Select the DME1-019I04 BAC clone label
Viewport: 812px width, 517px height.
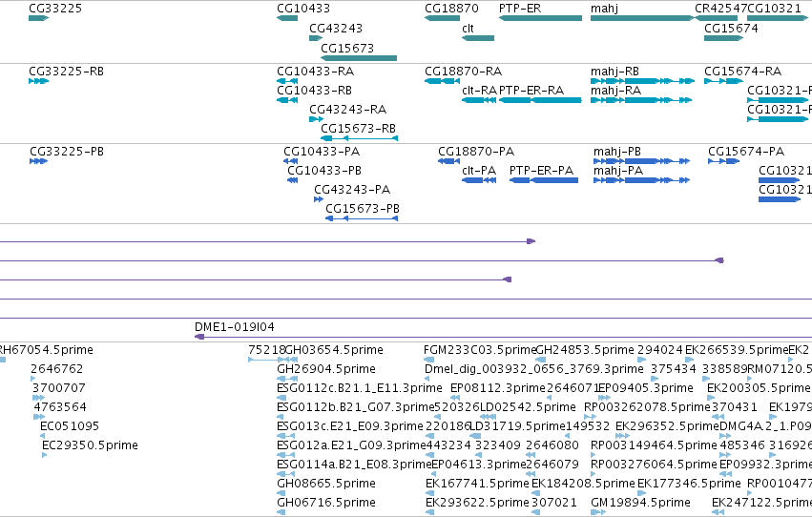[x=235, y=327]
